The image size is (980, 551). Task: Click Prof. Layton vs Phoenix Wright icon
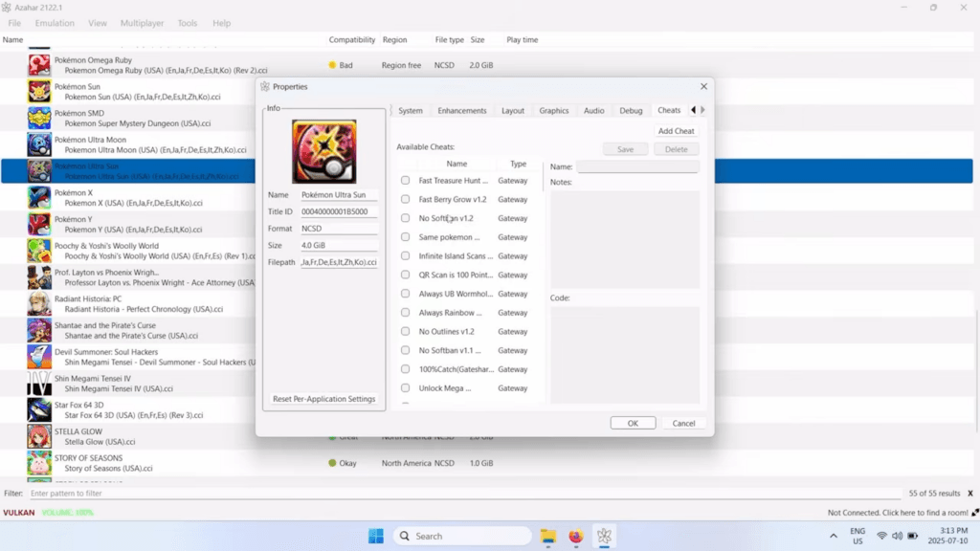pos(38,277)
